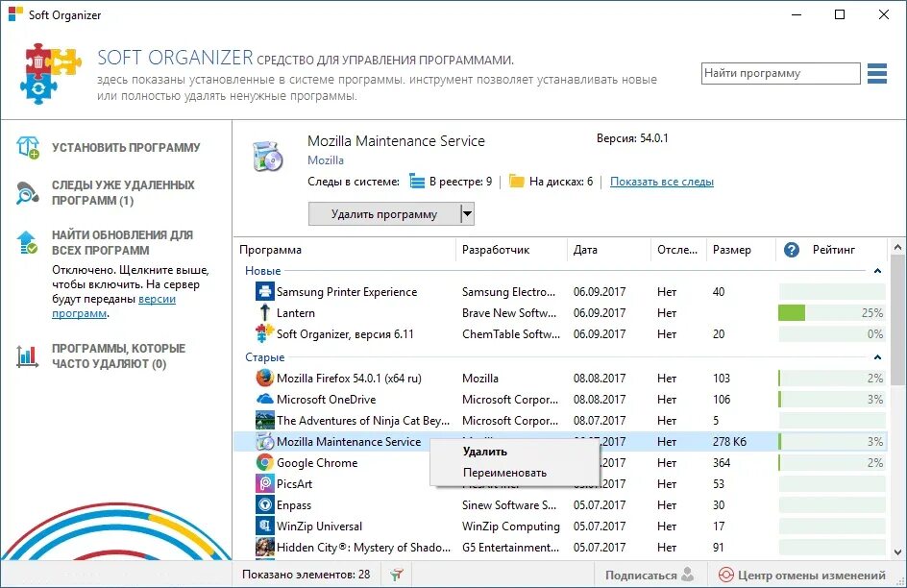
Task: Click the Удалить программу button
Action: [x=384, y=214]
